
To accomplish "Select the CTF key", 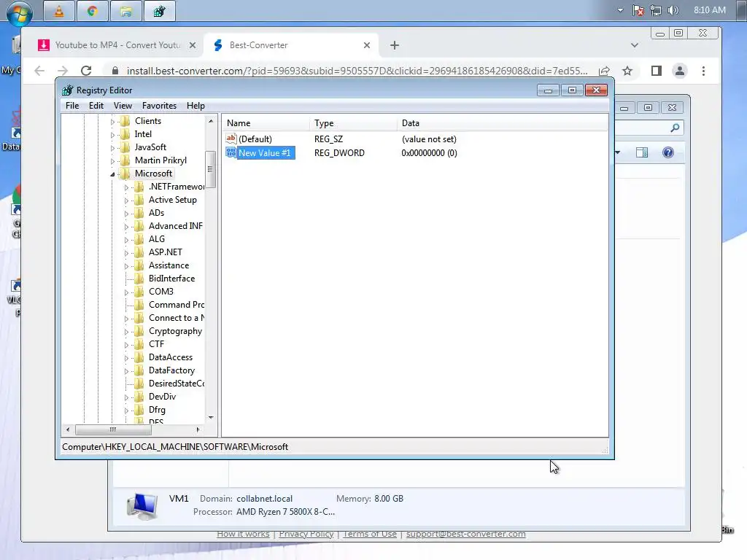I will point(156,344).
